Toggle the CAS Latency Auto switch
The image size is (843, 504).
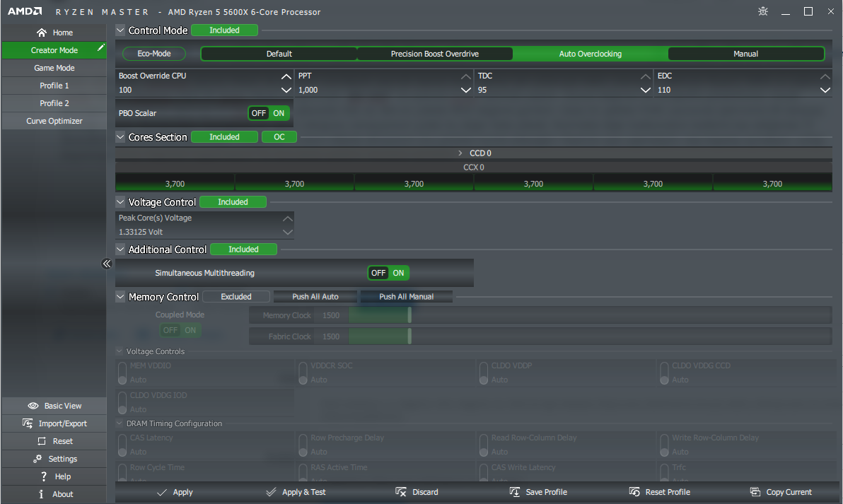coord(122,445)
